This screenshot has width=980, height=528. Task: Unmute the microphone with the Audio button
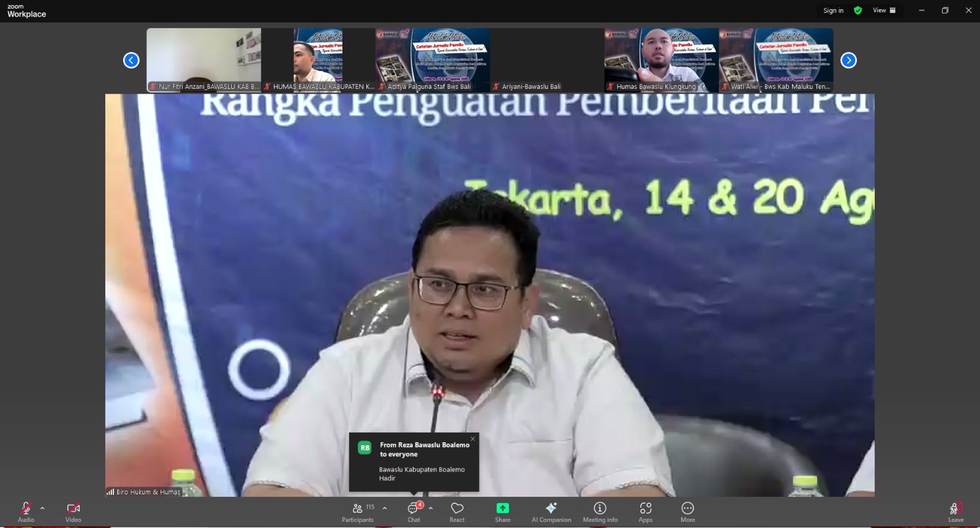(x=26, y=511)
